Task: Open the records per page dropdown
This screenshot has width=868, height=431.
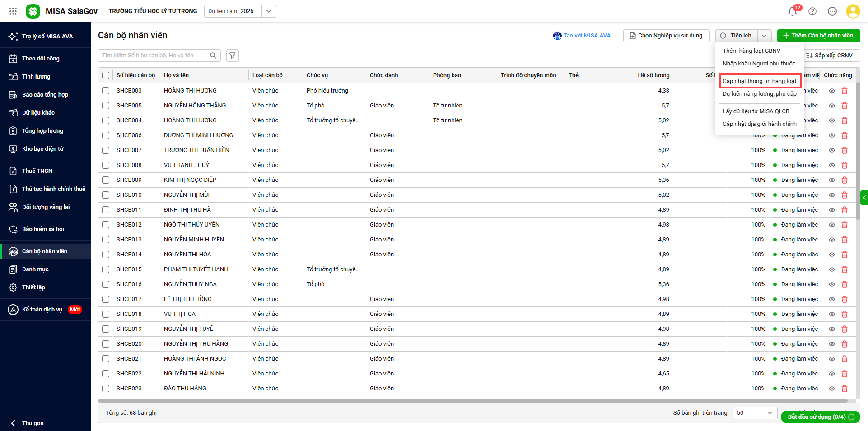Action: [770, 413]
